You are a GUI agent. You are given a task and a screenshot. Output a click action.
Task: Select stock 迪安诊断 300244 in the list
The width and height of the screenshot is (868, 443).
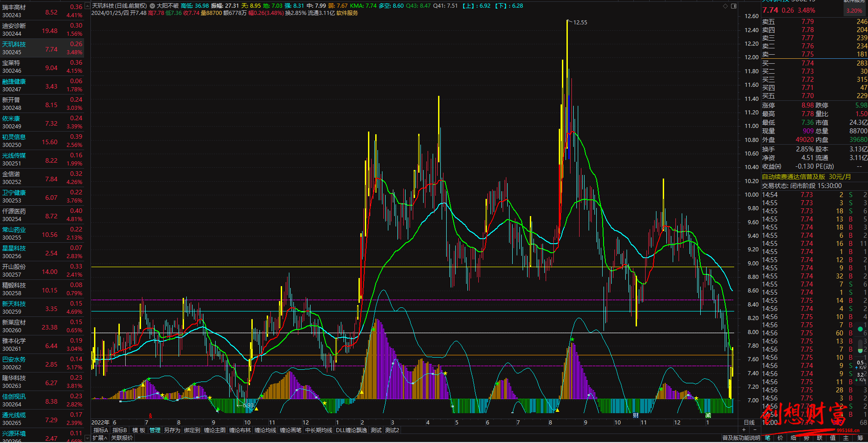(x=42, y=30)
